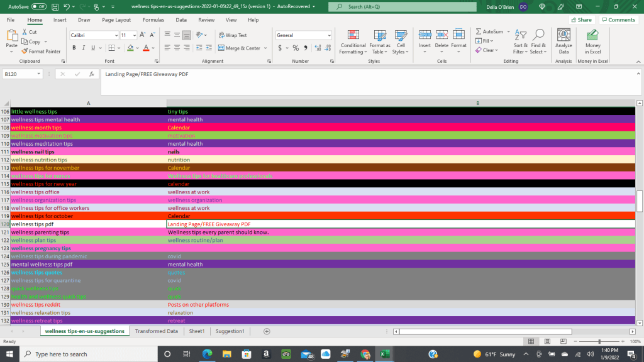Click the Analyze Data icon
Screen dimensions: 644x362
point(563,41)
